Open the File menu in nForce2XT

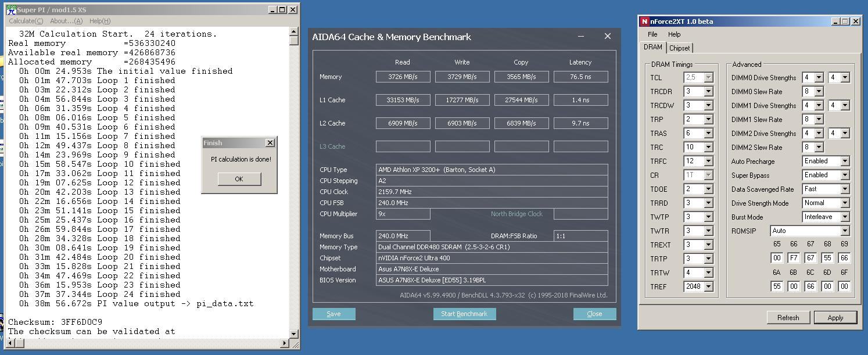pos(652,34)
